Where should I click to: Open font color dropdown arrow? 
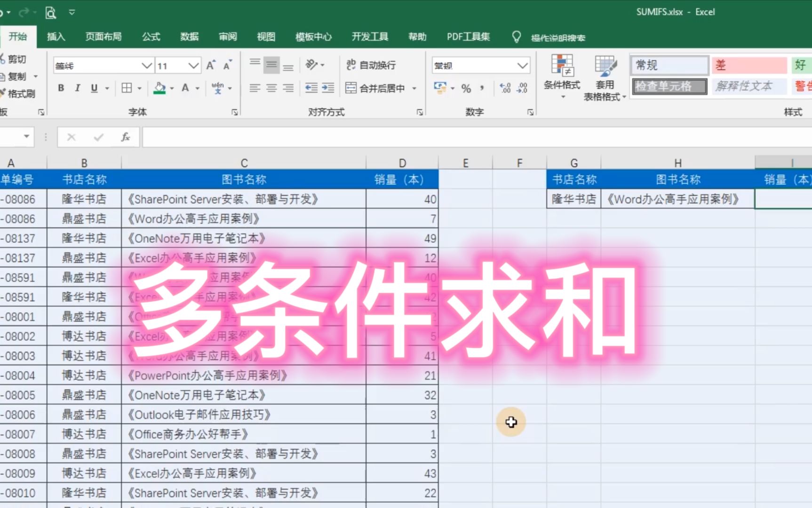point(198,88)
